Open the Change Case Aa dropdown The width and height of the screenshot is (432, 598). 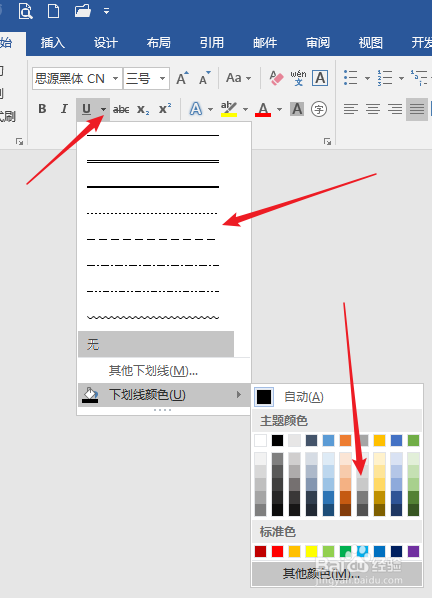239,78
